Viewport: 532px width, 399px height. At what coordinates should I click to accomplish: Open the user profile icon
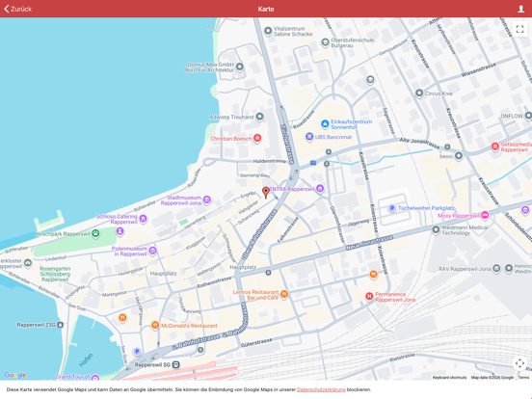520,9
